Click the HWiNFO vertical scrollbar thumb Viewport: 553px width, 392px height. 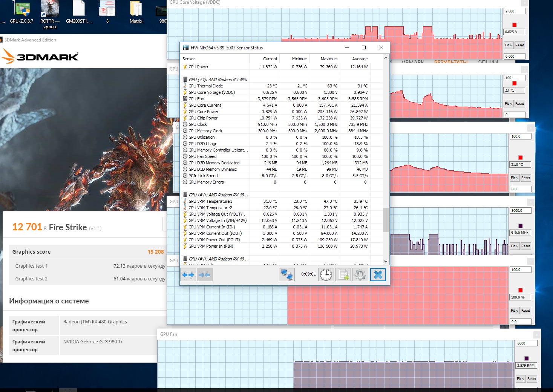click(x=385, y=220)
